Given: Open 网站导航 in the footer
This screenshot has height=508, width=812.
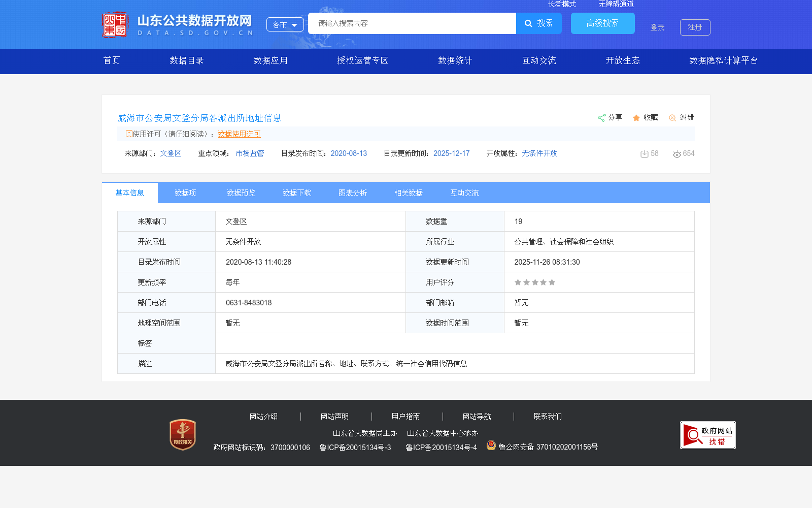Looking at the screenshot, I should point(477,417).
